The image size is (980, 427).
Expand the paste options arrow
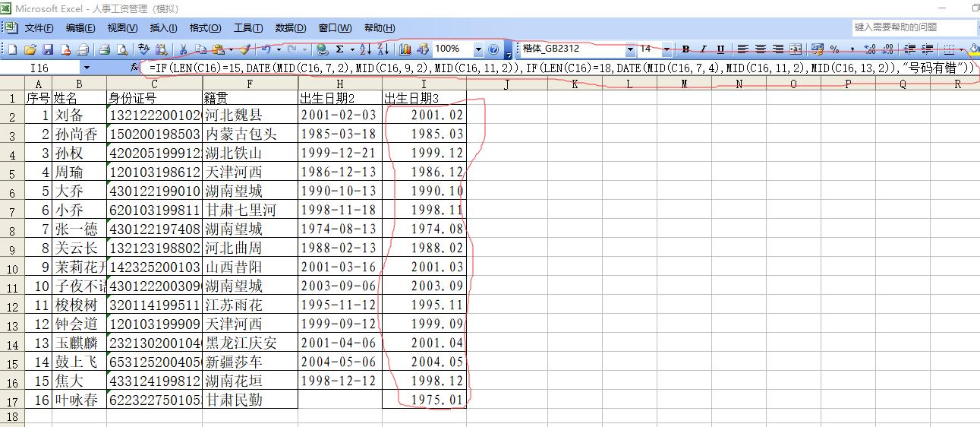(231, 49)
